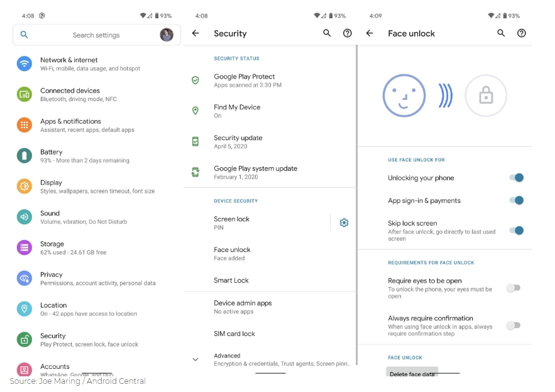555x392 pixels.
Task: Open Find My Device entry
Action: click(x=270, y=111)
